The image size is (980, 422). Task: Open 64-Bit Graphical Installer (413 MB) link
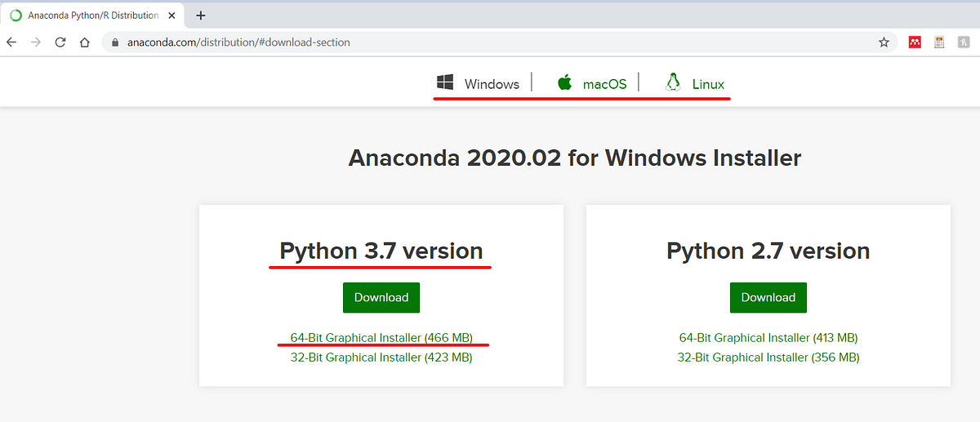pyautogui.click(x=768, y=337)
